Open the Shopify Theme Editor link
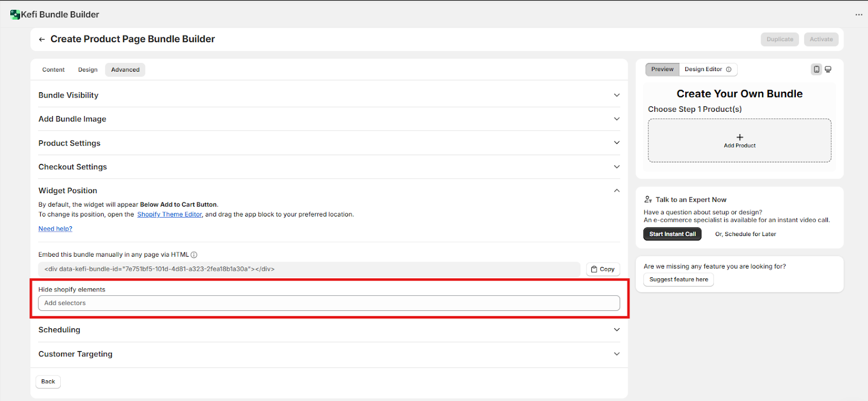Screen dimensions: 868x401 169,215
